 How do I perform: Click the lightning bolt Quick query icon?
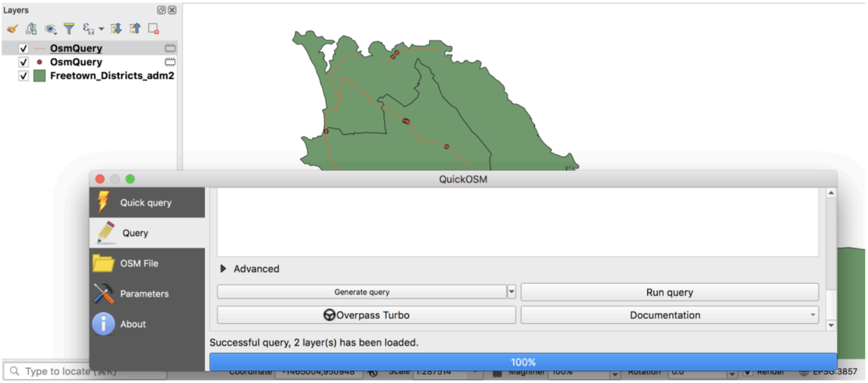pos(103,202)
